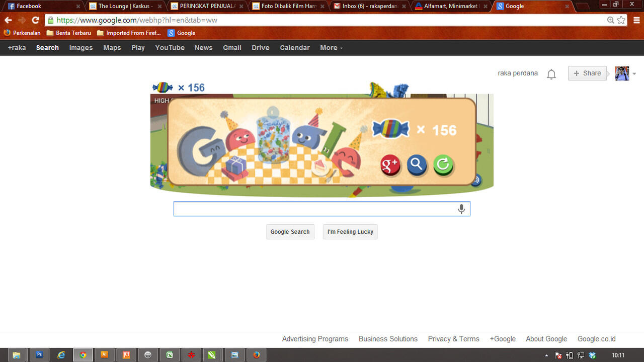This screenshot has width=644, height=362.
Task: Select News in the Google bar
Action: (203, 48)
